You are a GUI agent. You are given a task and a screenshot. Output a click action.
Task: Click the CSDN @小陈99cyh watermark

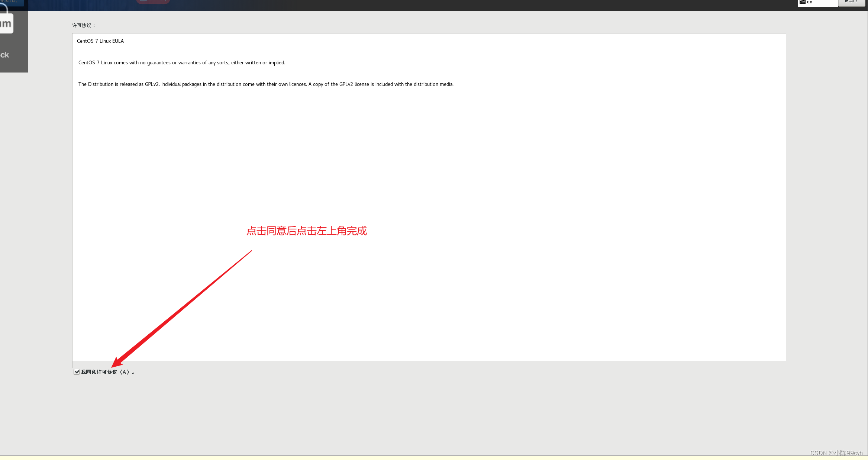836,453
